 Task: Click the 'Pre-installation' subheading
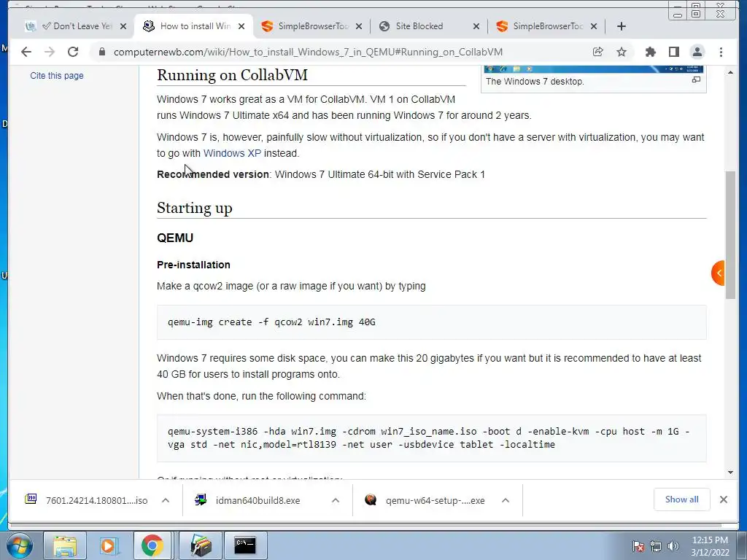tap(193, 265)
